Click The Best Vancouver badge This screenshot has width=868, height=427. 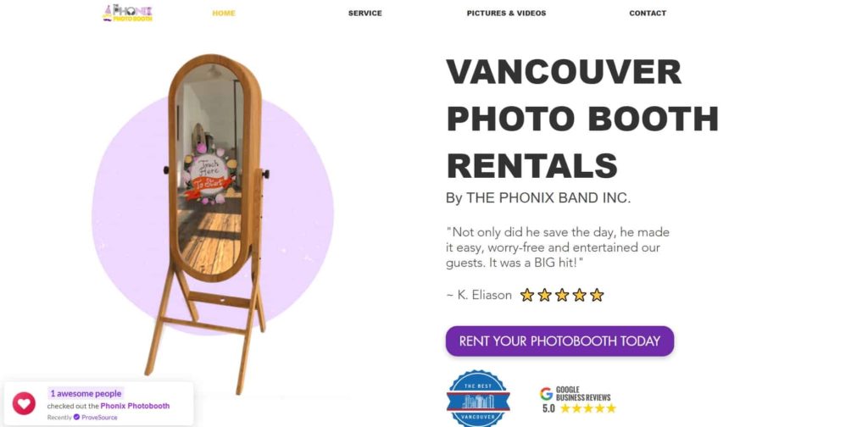478,399
